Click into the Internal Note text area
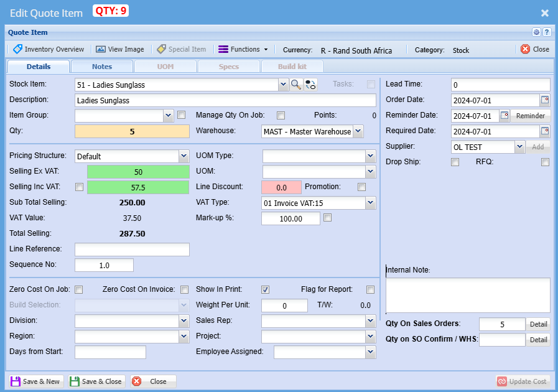Image resolution: width=558 pixels, height=392 pixels. [x=467, y=295]
